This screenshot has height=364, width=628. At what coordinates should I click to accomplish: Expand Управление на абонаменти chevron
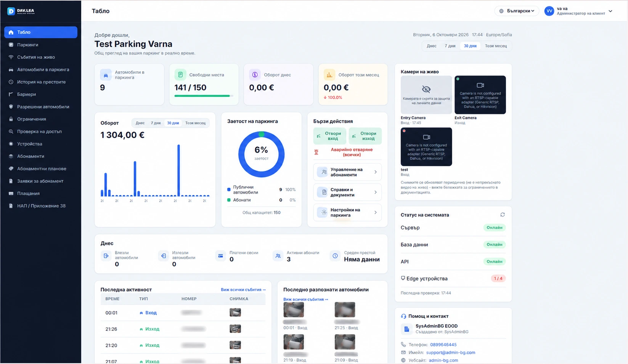[376, 172]
